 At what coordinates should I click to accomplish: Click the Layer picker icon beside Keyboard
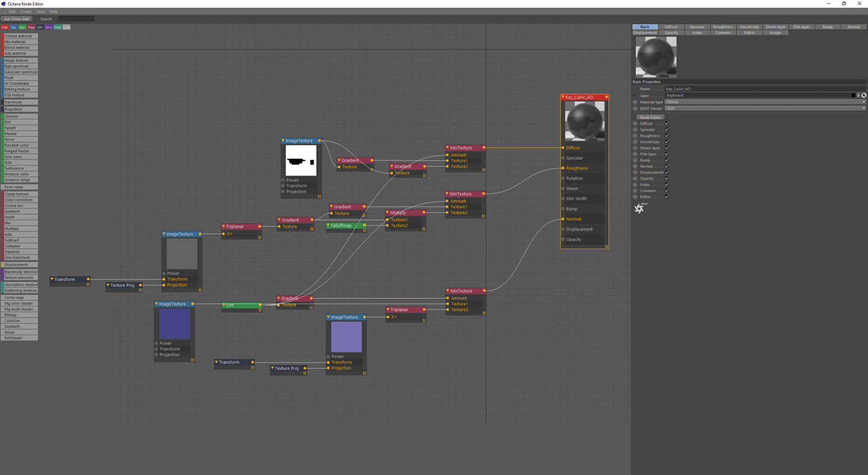pos(864,95)
